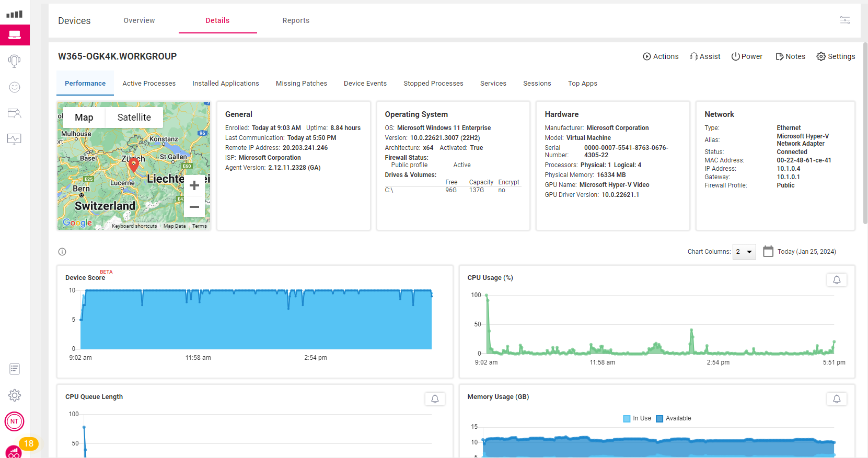Click the CPU Queue Length alert bell
Image resolution: width=868 pixels, height=458 pixels.
click(435, 399)
